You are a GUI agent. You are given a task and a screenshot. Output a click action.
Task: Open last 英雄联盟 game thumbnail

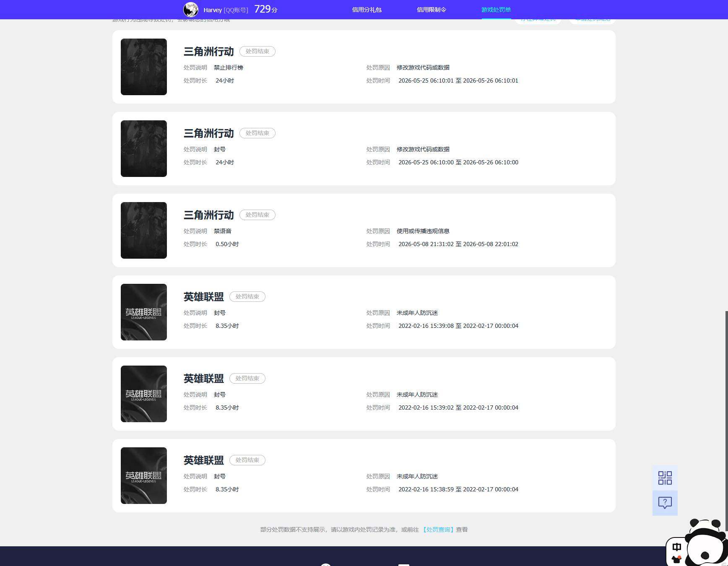coord(144,475)
